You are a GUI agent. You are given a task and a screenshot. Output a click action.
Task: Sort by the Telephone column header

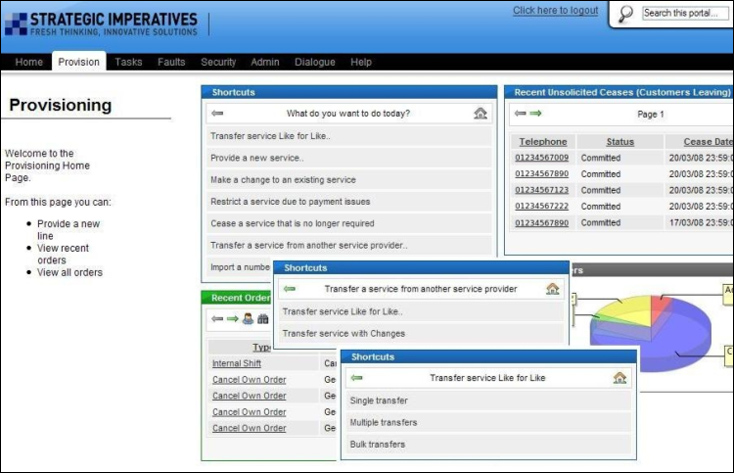coord(542,142)
